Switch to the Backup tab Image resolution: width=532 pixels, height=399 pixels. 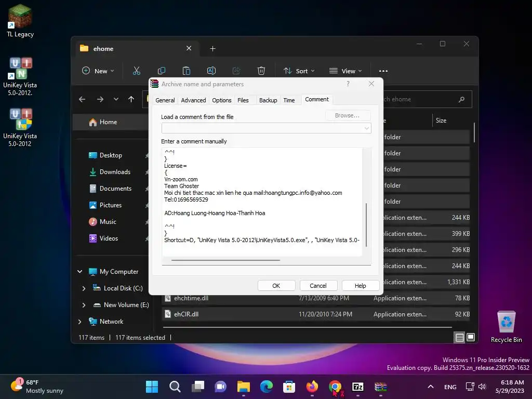click(268, 100)
